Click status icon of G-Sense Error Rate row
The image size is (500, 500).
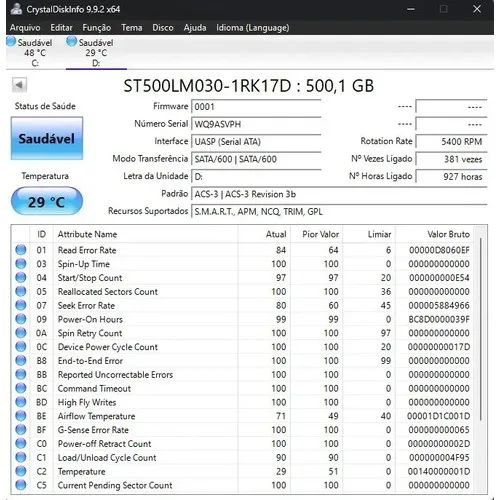(x=21, y=430)
